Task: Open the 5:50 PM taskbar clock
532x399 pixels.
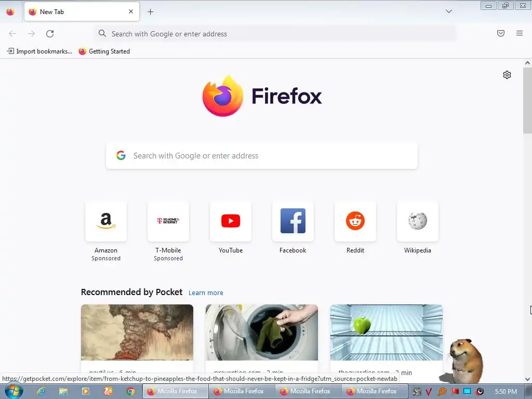Action: click(x=506, y=392)
